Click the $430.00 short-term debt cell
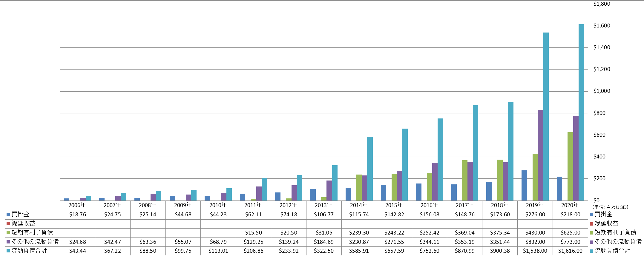The height and width of the screenshot is (256, 644). (535, 233)
